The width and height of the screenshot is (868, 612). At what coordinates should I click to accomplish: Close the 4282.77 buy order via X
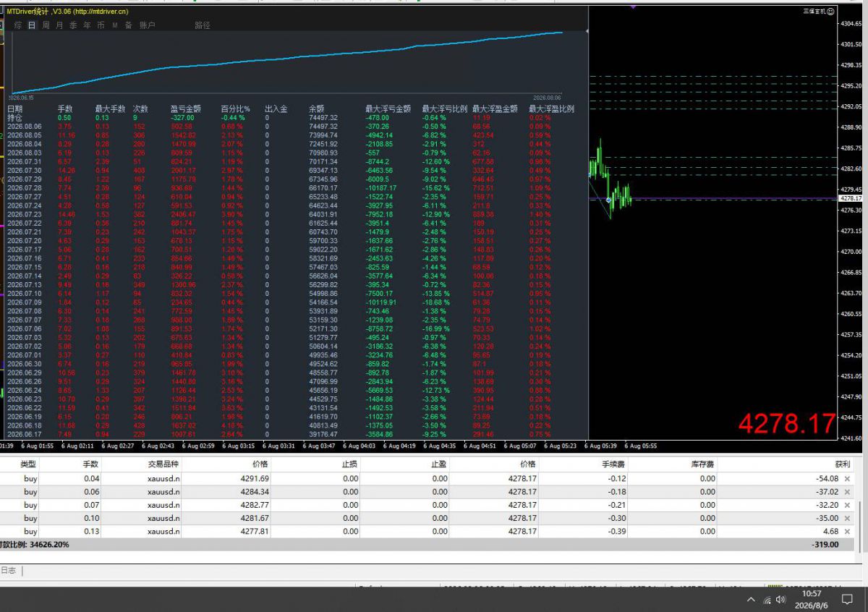847,505
